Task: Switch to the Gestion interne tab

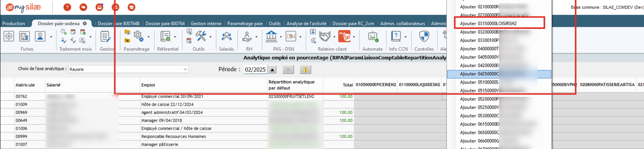Action: 206,24
